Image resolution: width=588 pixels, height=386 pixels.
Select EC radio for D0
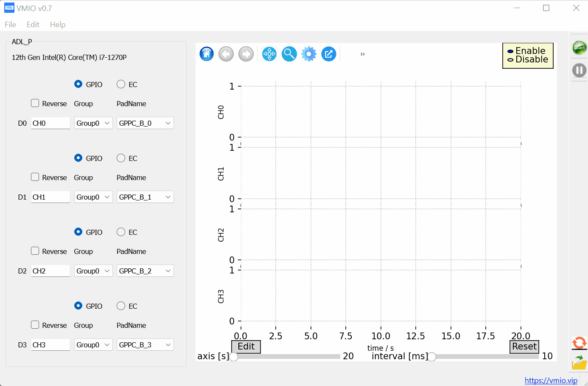[x=121, y=84]
